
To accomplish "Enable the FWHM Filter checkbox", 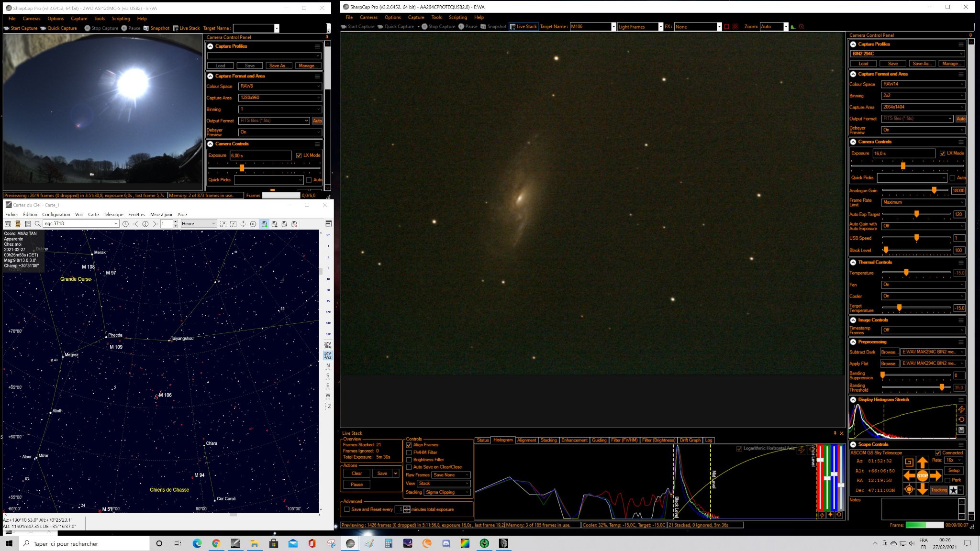I will pos(409,452).
